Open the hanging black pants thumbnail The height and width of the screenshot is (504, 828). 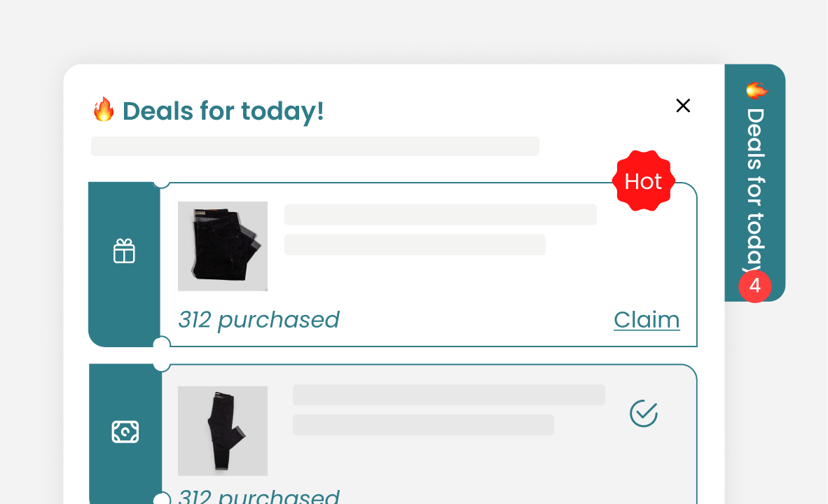[x=223, y=430]
